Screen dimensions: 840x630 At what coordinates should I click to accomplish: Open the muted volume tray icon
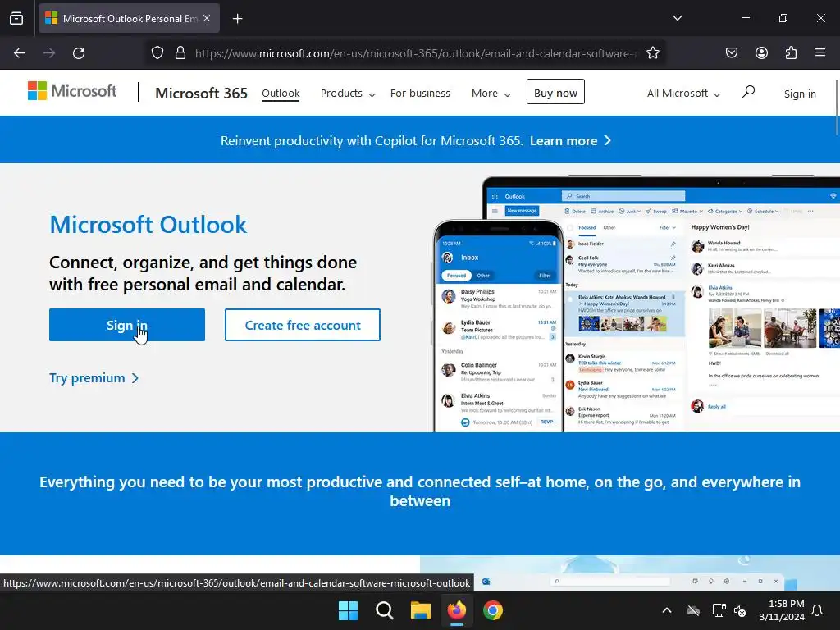[x=740, y=610]
